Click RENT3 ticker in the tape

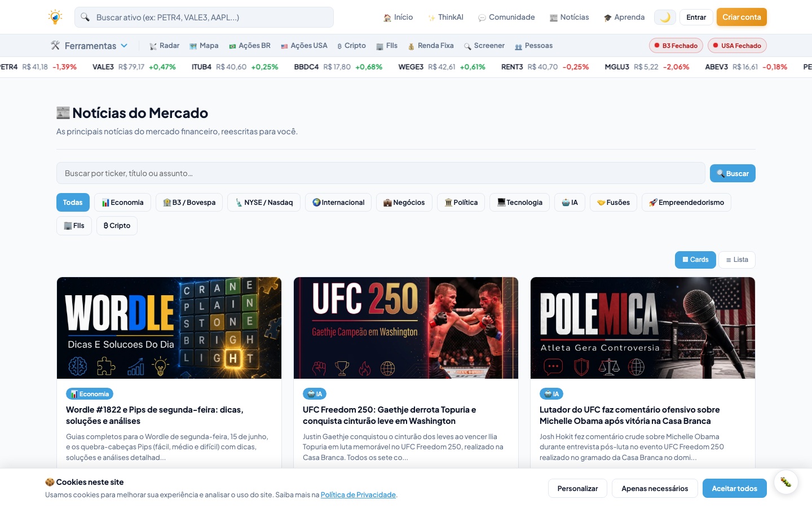tap(545, 67)
